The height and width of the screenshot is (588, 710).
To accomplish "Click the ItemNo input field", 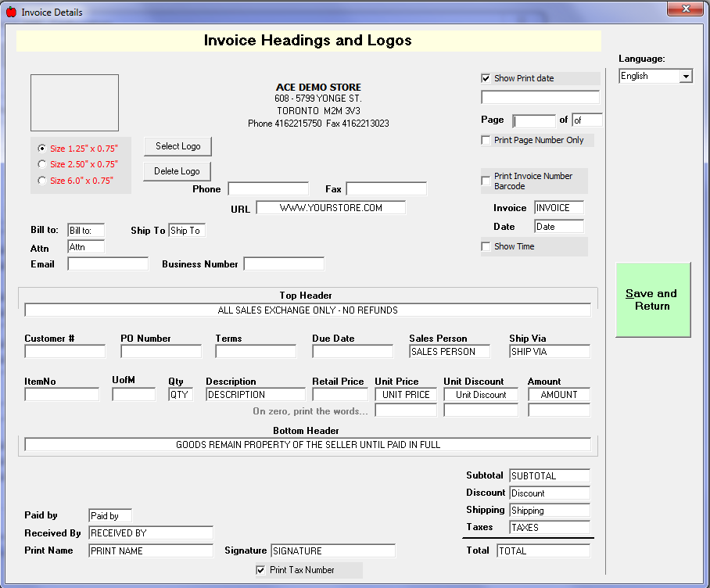I will coord(62,395).
